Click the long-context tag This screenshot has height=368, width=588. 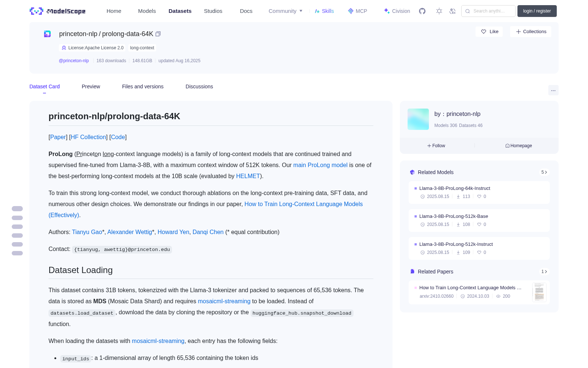[142, 48]
